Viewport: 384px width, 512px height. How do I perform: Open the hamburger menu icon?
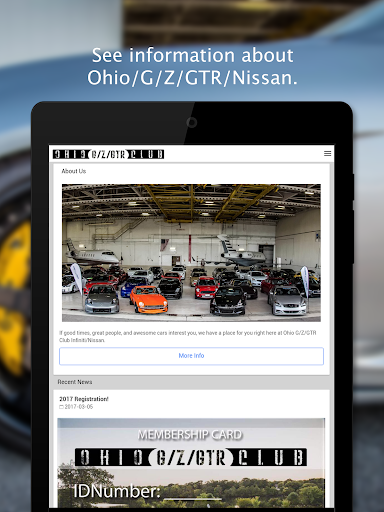tap(327, 153)
